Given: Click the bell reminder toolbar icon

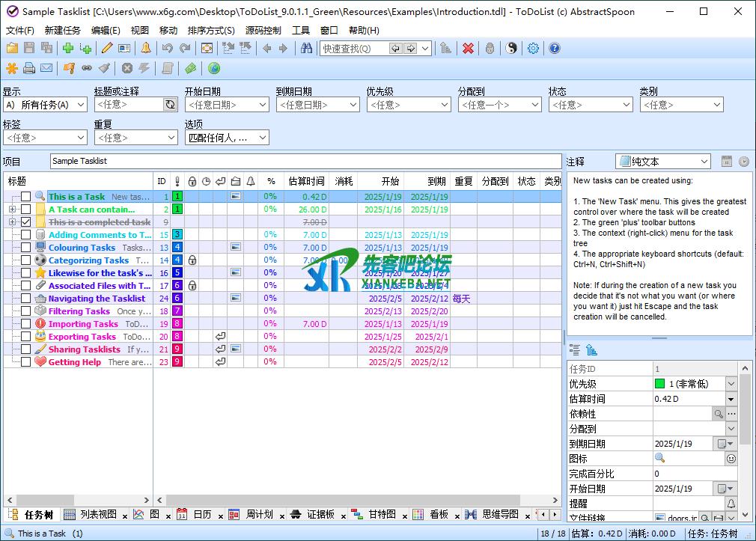Looking at the screenshot, I should pos(146,49).
